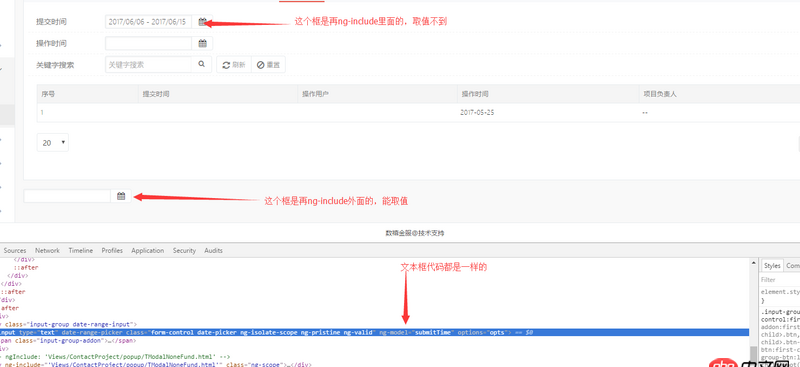Select the Security DevTools tab
The width and height of the screenshot is (800, 367).
point(184,251)
